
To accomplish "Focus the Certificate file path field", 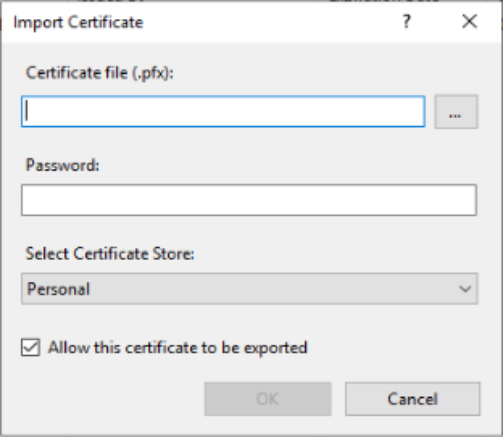I will tap(223, 112).
